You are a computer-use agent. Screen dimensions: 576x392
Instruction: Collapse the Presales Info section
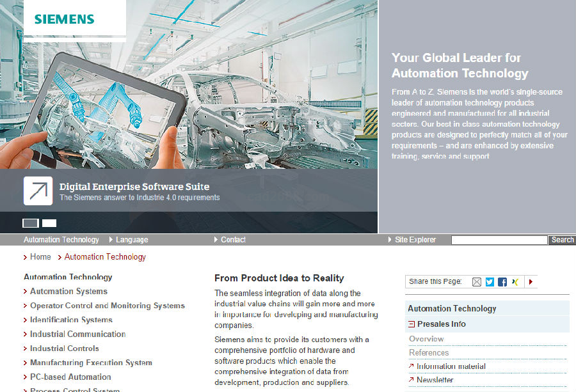[412, 324]
